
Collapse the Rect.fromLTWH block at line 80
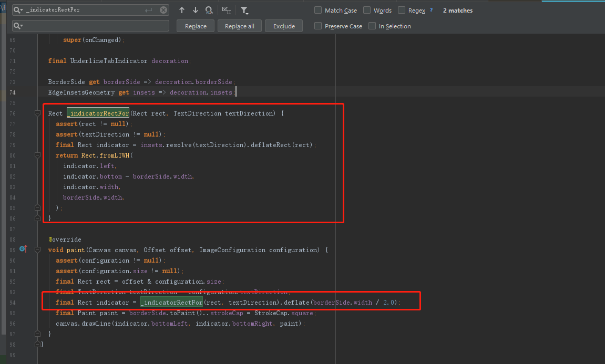(37, 155)
